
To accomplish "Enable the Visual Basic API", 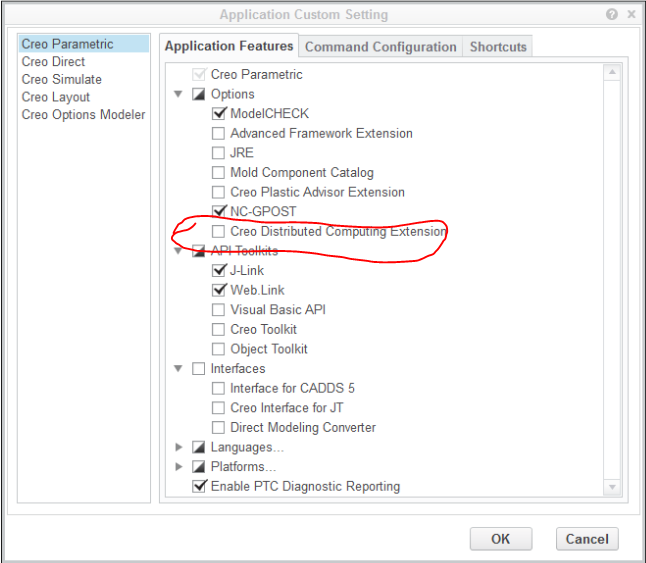I will pos(218,309).
